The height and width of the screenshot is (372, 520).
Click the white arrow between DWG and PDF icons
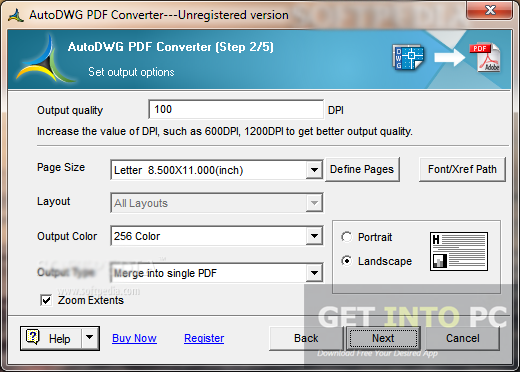450,57
